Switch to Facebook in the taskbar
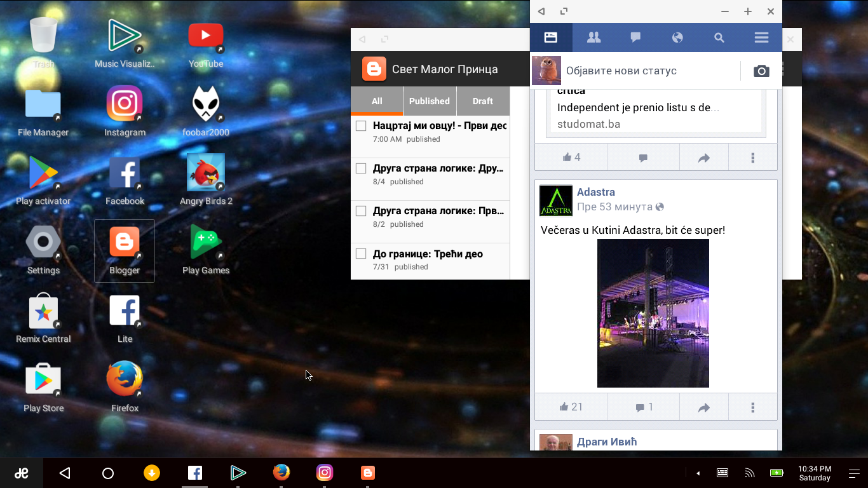Screen dimensions: 868x488 194,473
